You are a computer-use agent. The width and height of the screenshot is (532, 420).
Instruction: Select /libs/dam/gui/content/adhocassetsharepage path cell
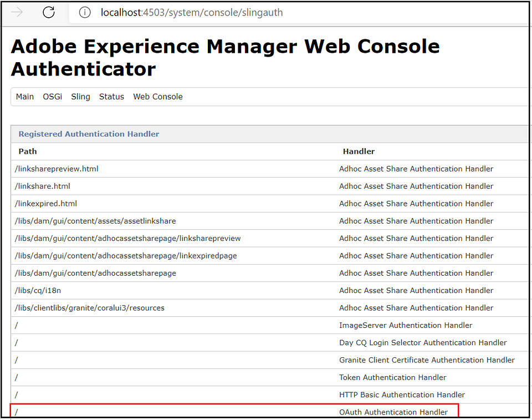coord(95,273)
